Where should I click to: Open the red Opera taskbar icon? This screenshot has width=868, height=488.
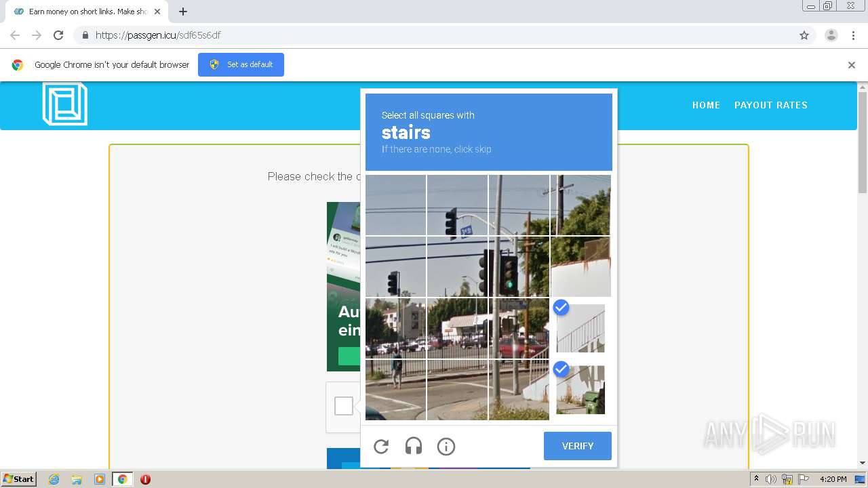click(x=145, y=479)
